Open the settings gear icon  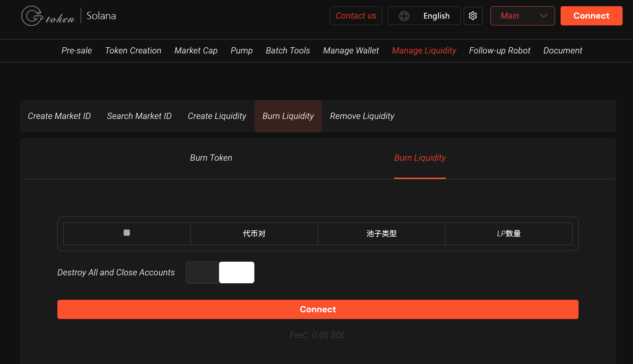pyautogui.click(x=473, y=16)
